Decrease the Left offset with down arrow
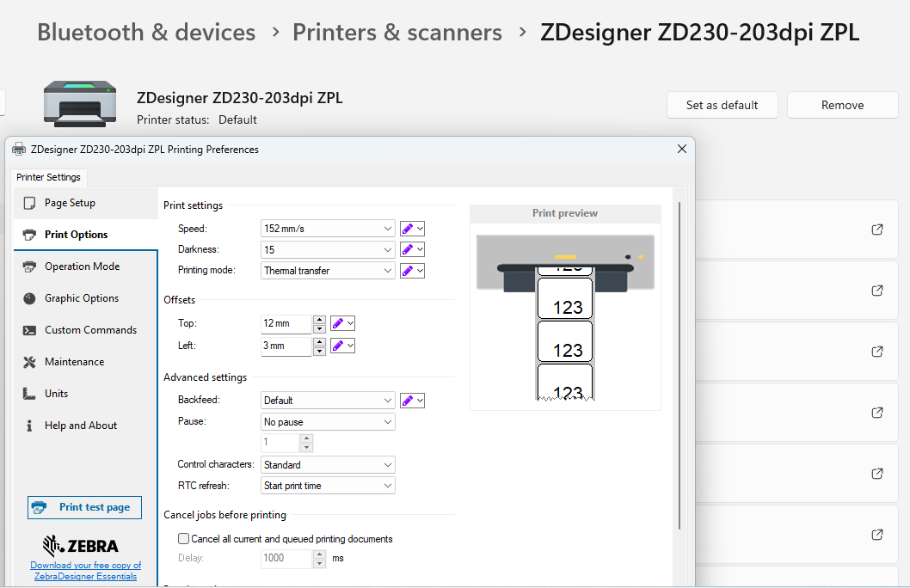 pyautogui.click(x=320, y=351)
